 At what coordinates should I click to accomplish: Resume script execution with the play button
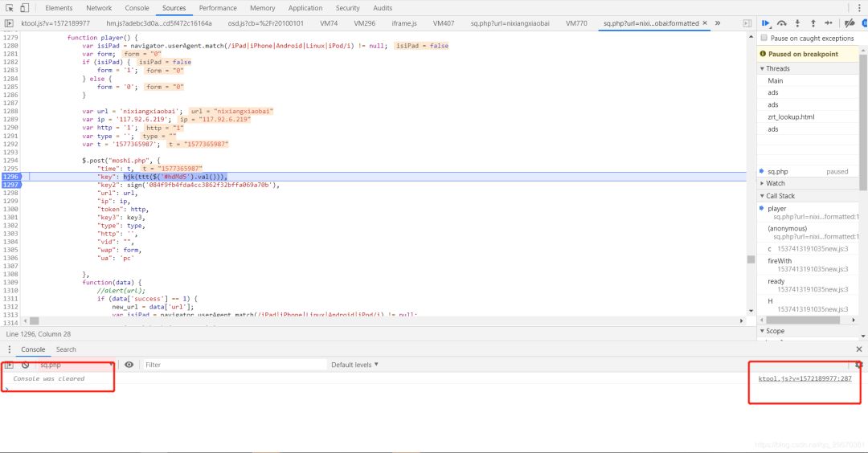766,23
